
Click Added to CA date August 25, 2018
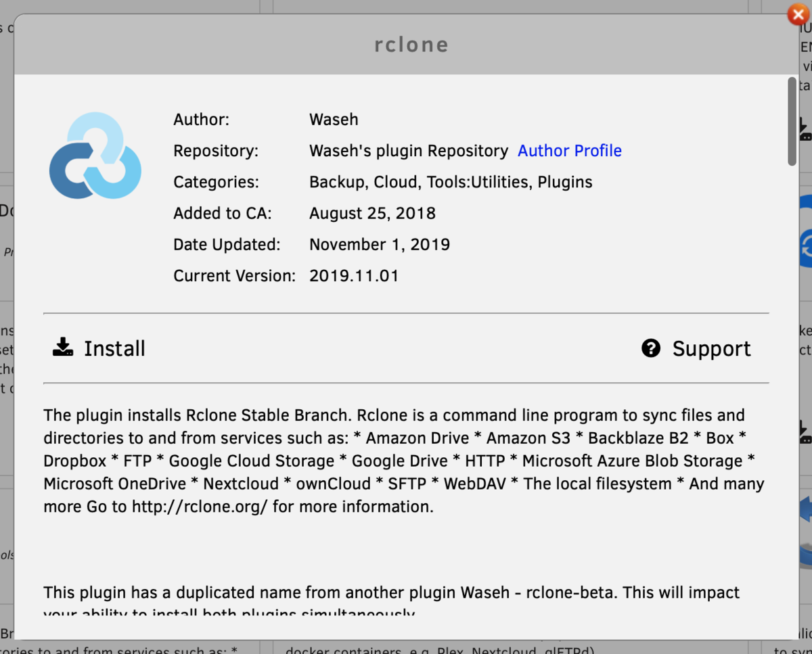tap(372, 213)
